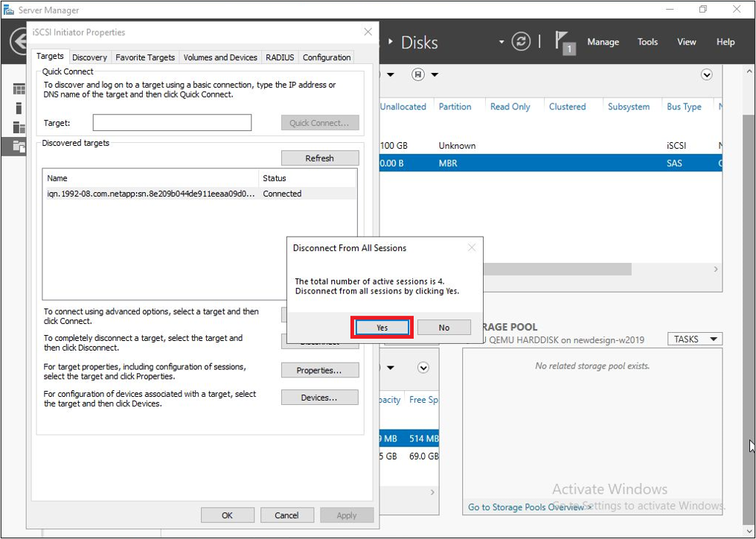The width and height of the screenshot is (756, 539).
Task: Open the Volumes and Devices tab
Action: pyautogui.click(x=220, y=57)
